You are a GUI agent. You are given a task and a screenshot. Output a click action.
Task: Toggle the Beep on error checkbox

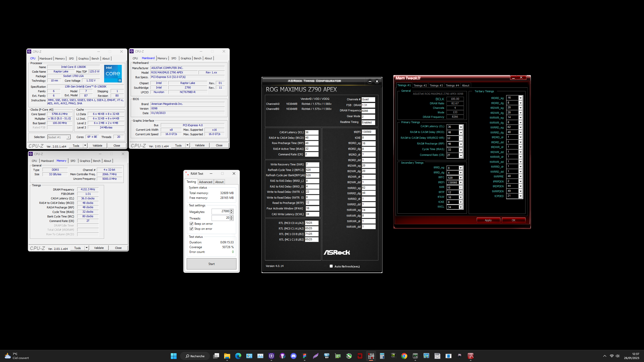click(x=191, y=224)
